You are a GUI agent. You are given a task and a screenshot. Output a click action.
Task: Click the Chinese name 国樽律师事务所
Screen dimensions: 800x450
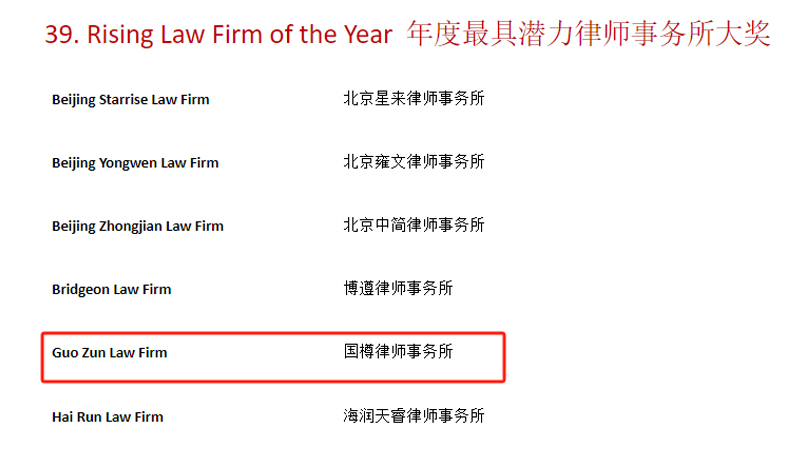pos(397,352)
